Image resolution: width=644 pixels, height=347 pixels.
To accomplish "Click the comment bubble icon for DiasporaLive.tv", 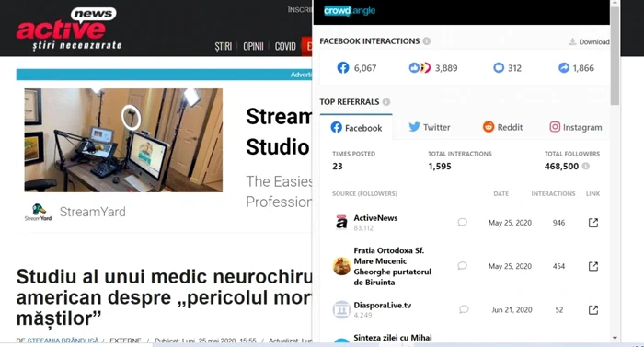I will [464, 309].
